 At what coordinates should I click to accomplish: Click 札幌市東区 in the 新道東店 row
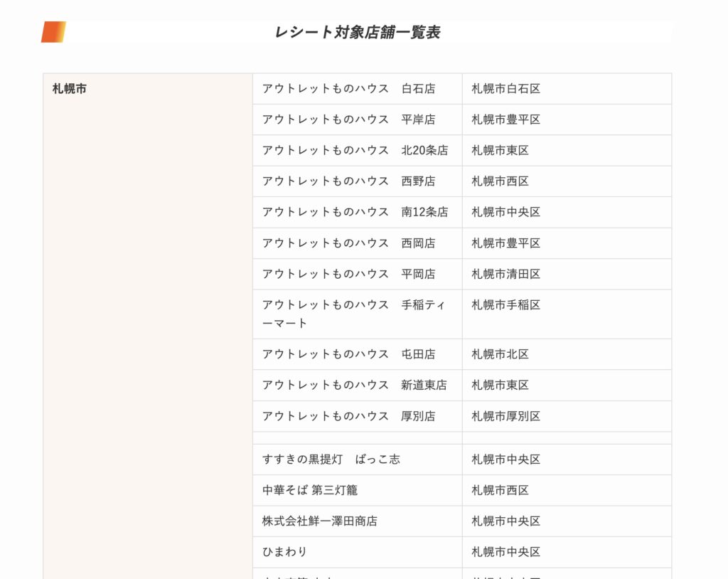(500, 385)
